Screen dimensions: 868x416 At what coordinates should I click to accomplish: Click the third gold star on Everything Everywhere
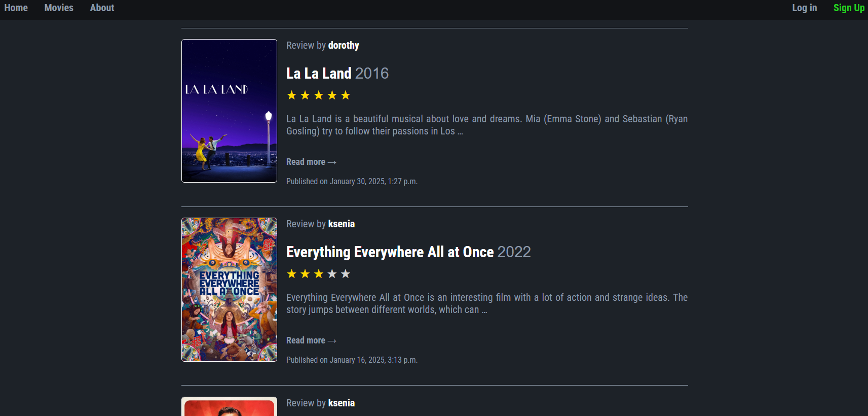pos(318,274)
